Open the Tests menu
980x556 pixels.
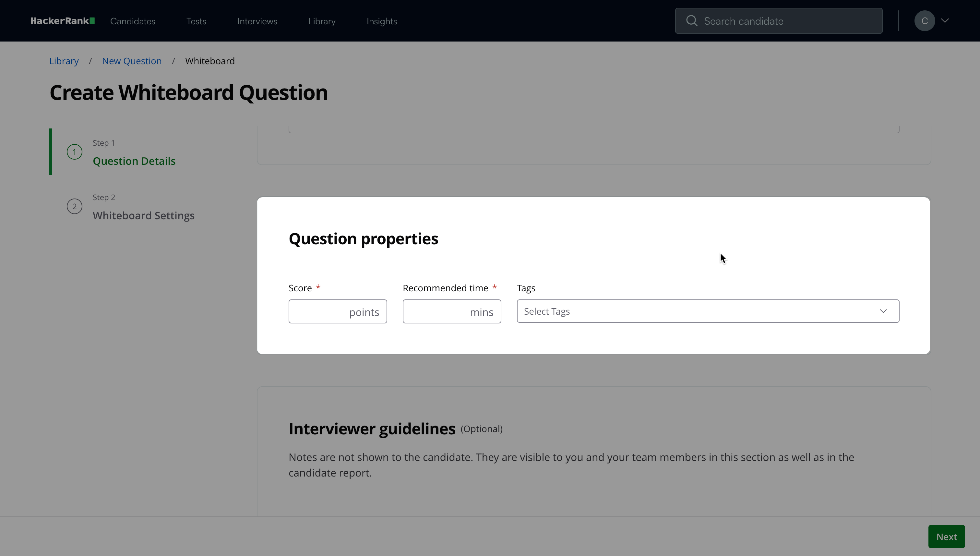click(x=196, y=21)
